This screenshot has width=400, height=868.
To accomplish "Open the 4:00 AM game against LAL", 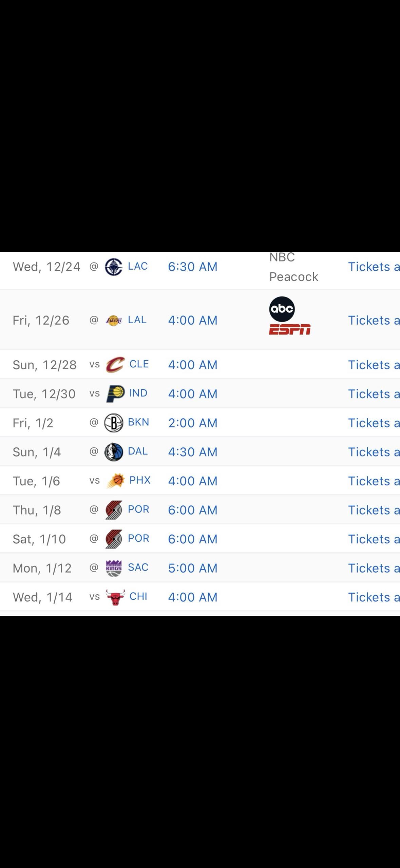I will (193, 320).
